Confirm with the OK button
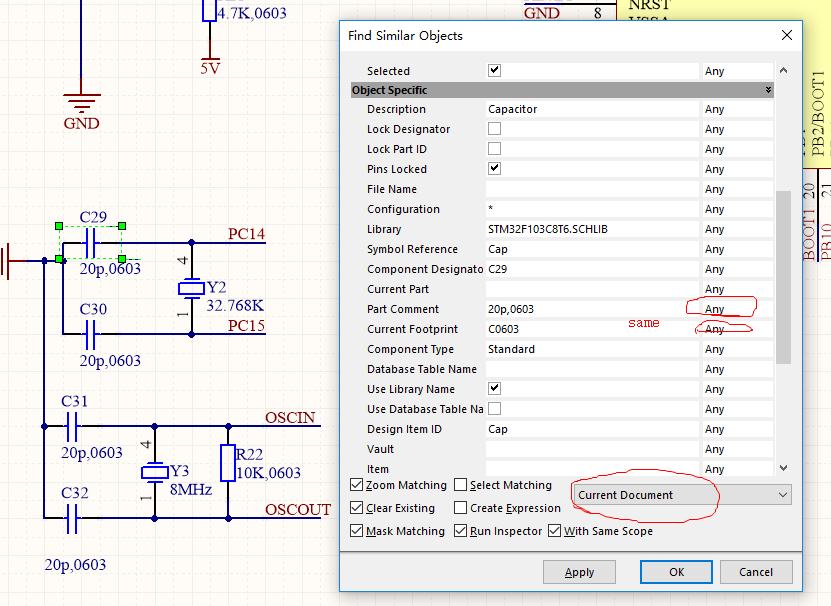This screenshot has width=831, height=606. pos(676,572)
